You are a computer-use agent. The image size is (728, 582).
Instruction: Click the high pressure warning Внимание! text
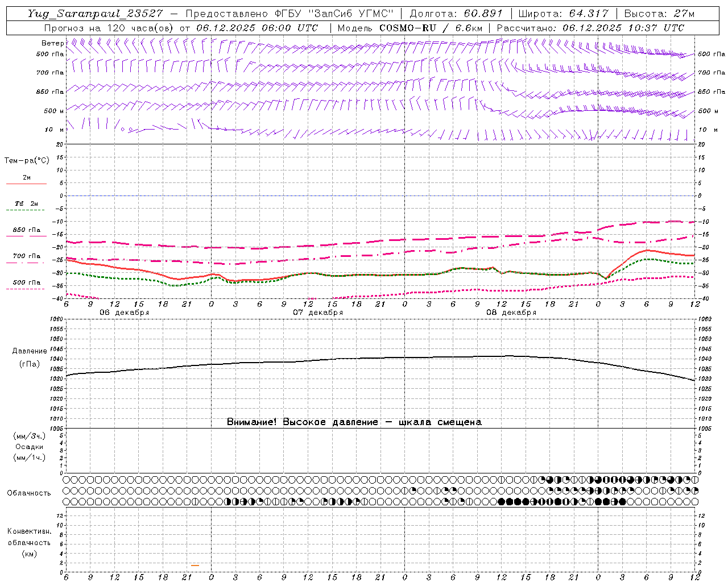(x=354, y=422)
